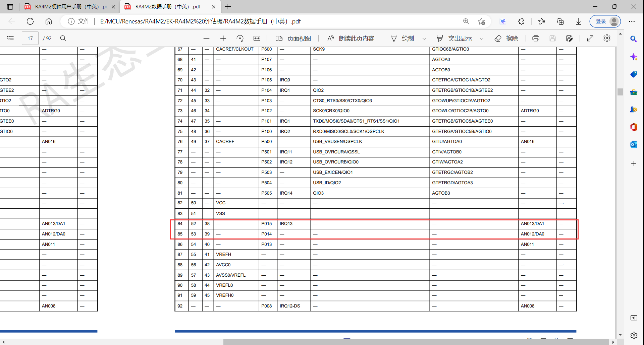Open the collections panel

560,21
